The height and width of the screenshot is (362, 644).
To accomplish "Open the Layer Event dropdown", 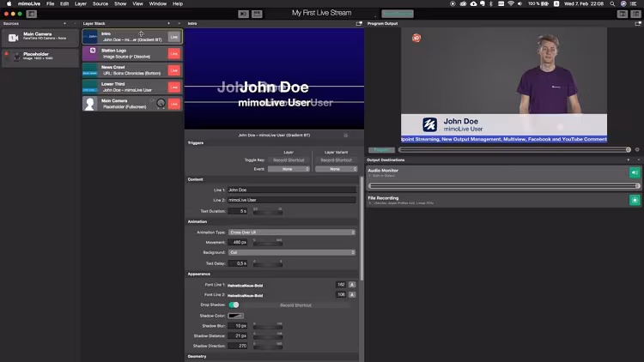I will pos(289,169).
